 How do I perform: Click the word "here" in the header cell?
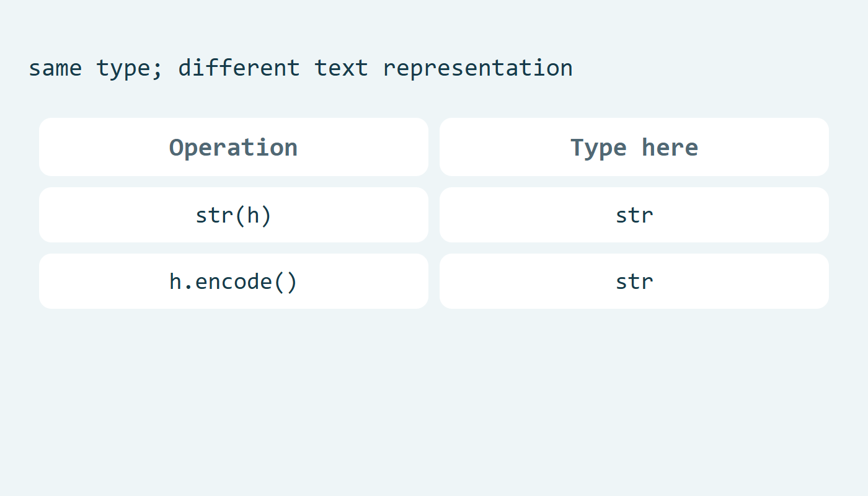(670, 147)
